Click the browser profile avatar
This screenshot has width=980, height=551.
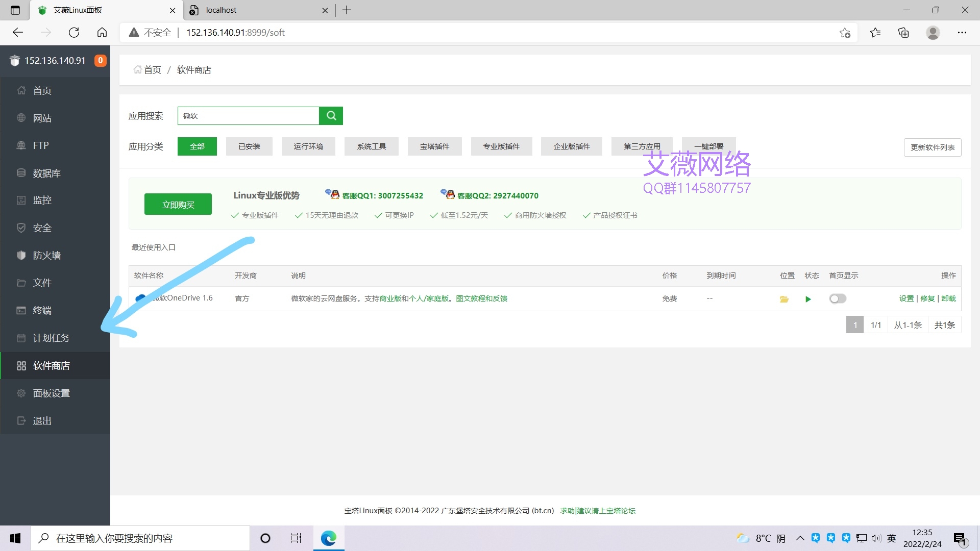[x=933, y=33]
